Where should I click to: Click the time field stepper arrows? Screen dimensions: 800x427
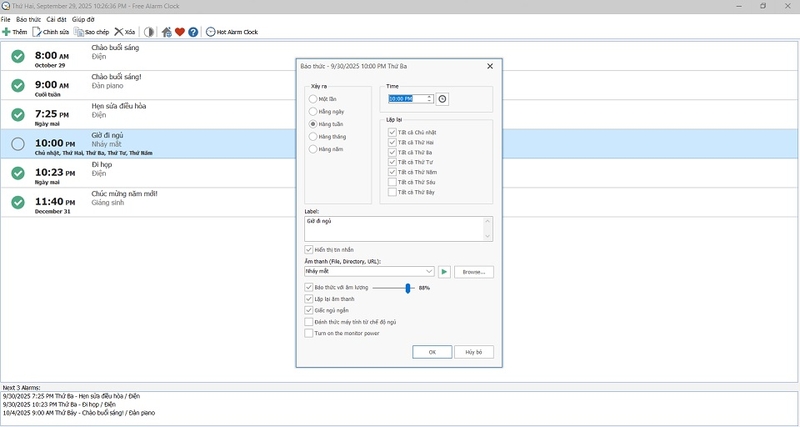430,99
